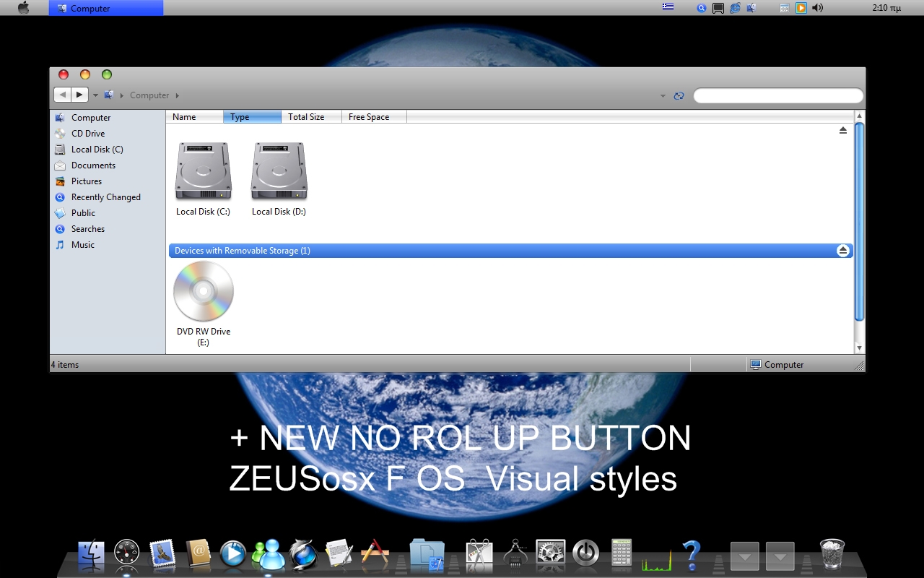This screenshot has width=924, height=578.
Task: Collapse the hard disk drives group arrow
Action: pyautogui.click(x=842, y=131)
